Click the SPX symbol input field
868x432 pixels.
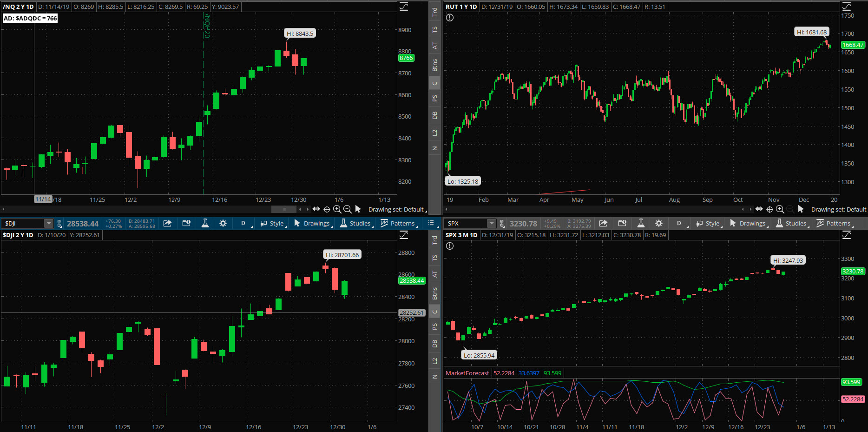pyautogui.click(x=466, y=224)
